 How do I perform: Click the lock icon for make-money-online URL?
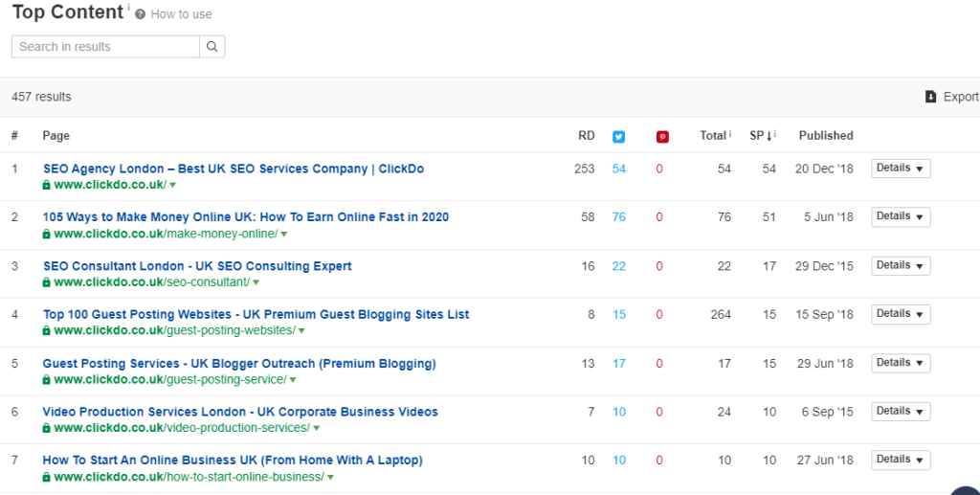pyautogui.click(x=46, y=234)
